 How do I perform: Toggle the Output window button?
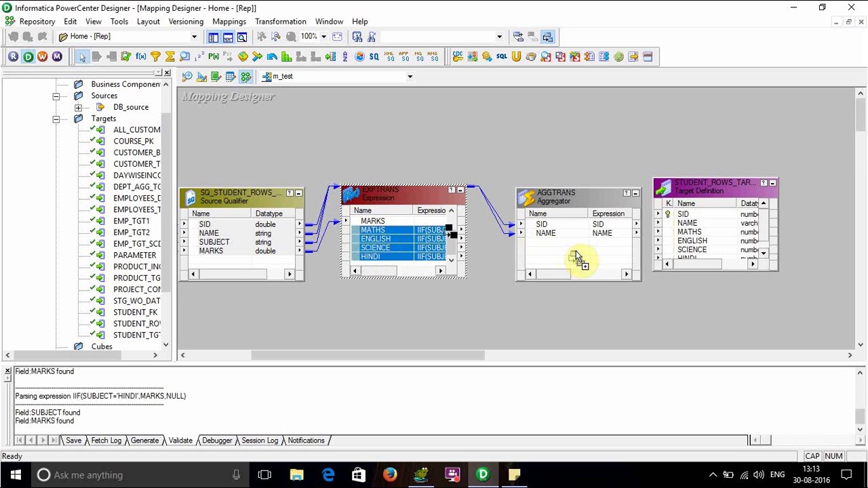coord(228,37)
